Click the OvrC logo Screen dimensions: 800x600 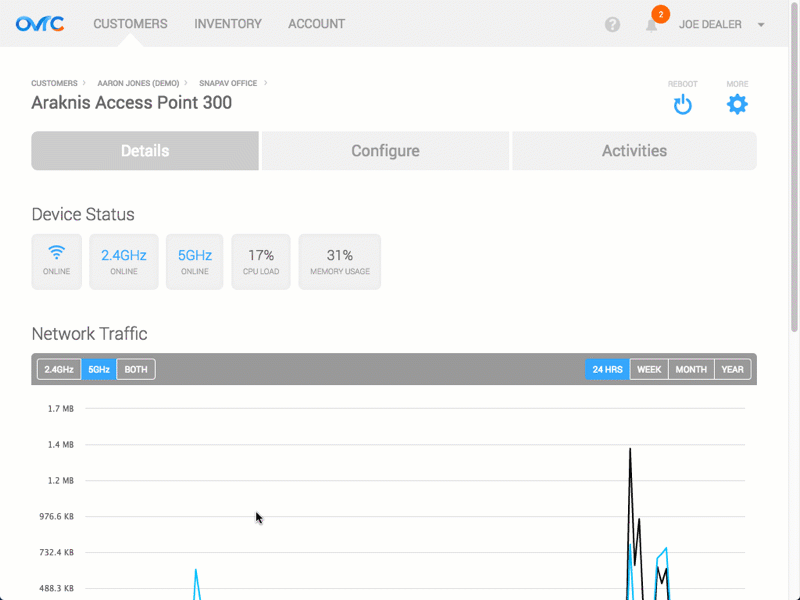[40, 24]
